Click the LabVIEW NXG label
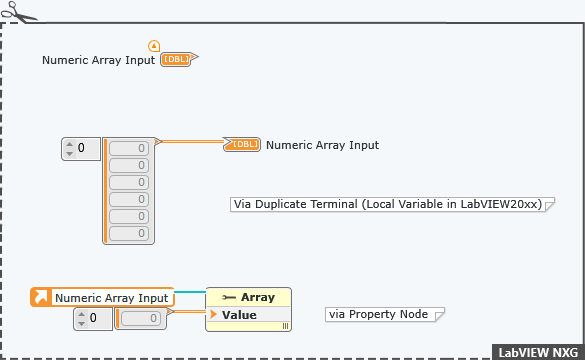The image size is (585, 360). (x=538, y=353)
